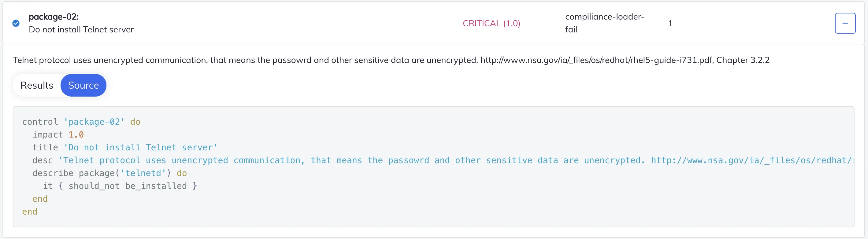Click 'Do not install Telnet server' subtitle
868x239 pixels.
81,30
